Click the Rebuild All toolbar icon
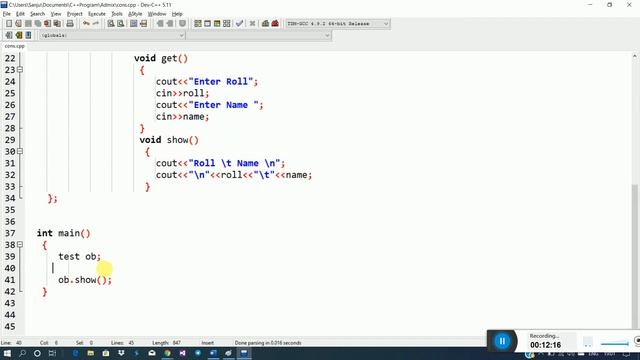 click(227, 24)
